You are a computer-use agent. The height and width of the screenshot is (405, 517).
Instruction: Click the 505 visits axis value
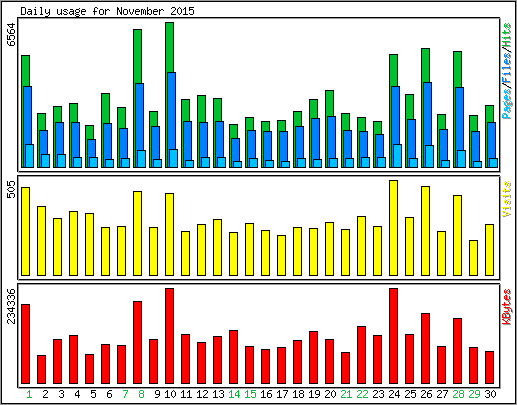[12, 189]
